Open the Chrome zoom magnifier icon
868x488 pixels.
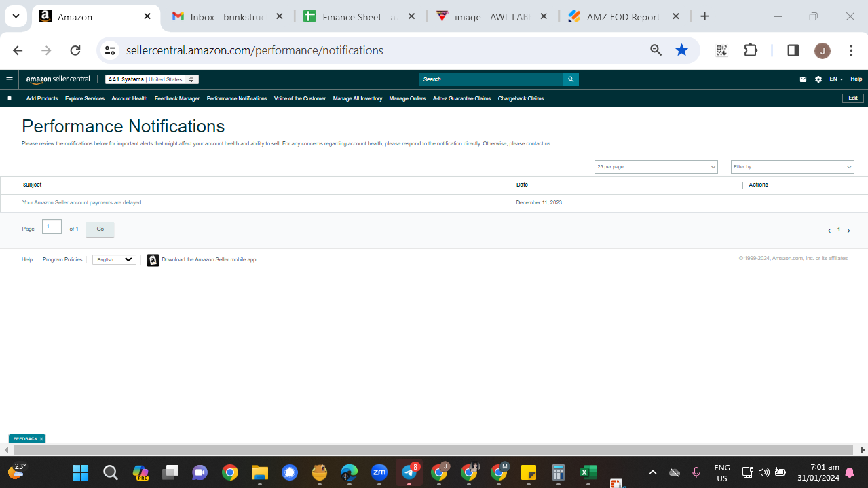pos(656,50)
